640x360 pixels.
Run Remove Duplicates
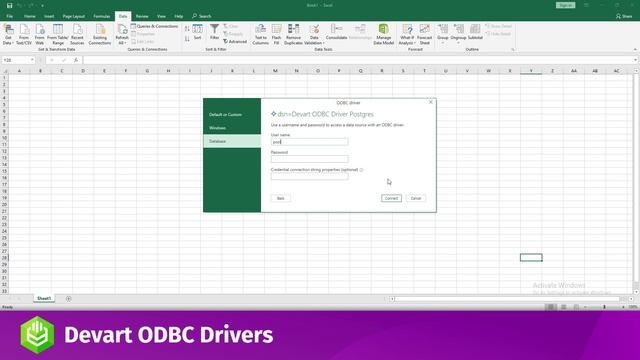pos(293,34)
